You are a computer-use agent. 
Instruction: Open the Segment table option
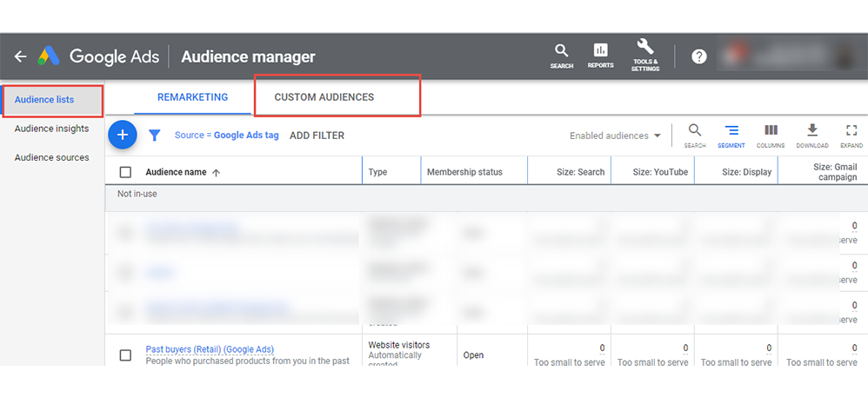click(x=731, y=136)
